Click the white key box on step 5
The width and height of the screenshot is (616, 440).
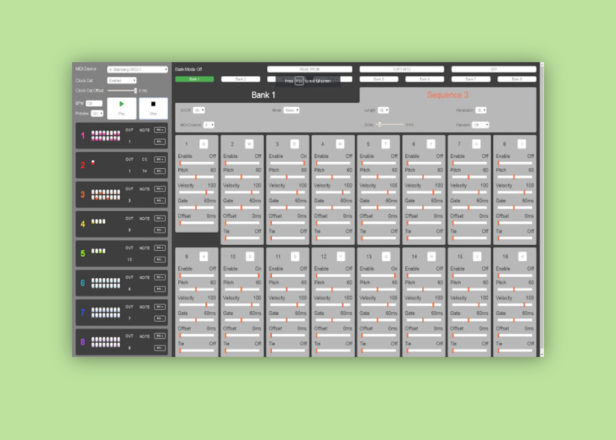pos(385,144)
